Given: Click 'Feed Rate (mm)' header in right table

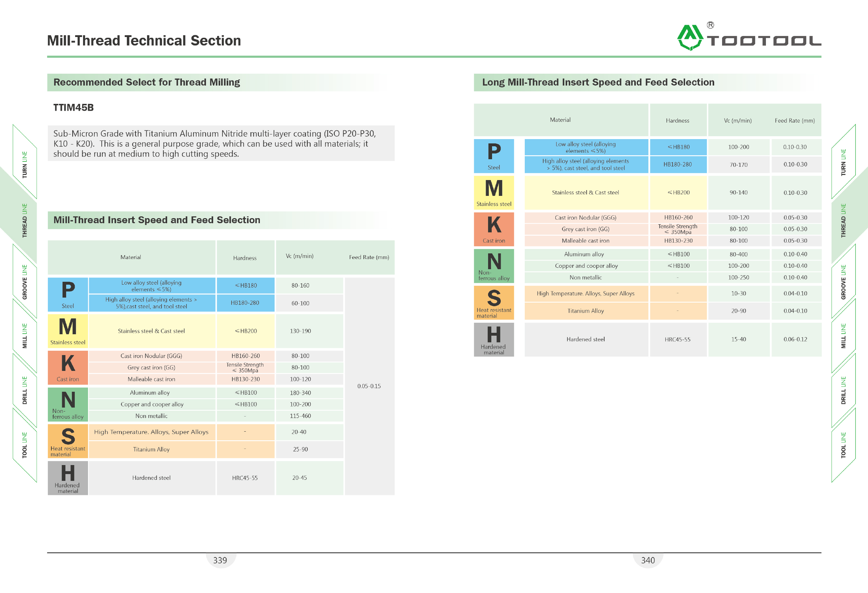Looking at the screenshot, I should (794, 121).
